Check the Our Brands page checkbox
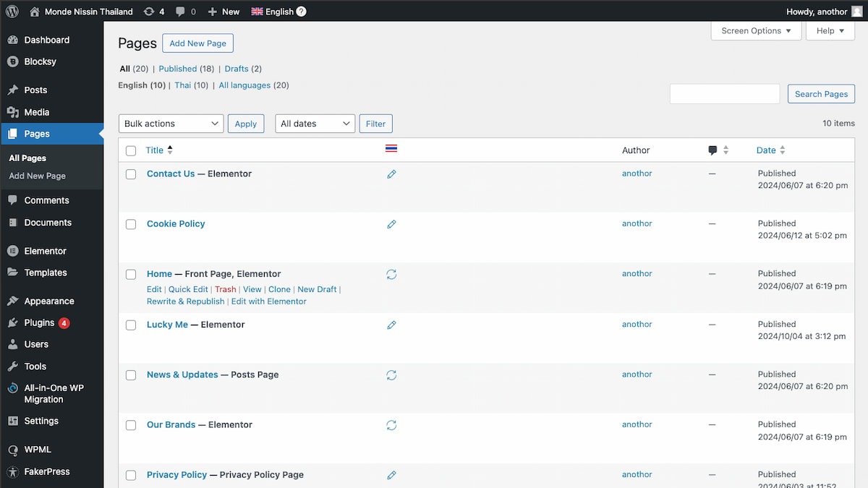868x488 pixels. 131,425
